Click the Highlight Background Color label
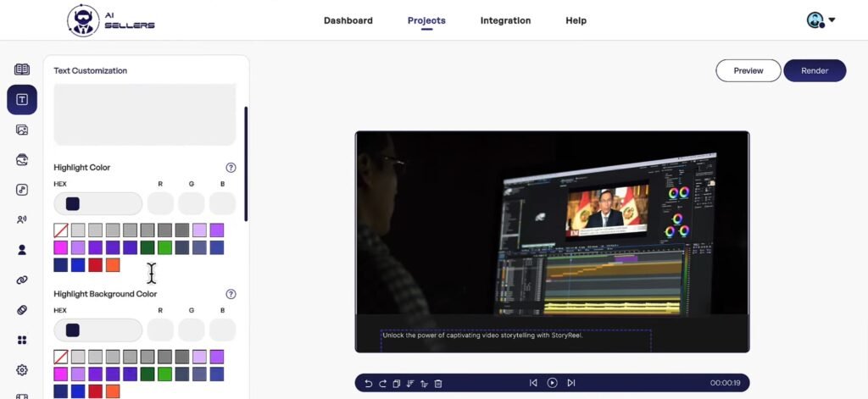 [x=105, y=294]
